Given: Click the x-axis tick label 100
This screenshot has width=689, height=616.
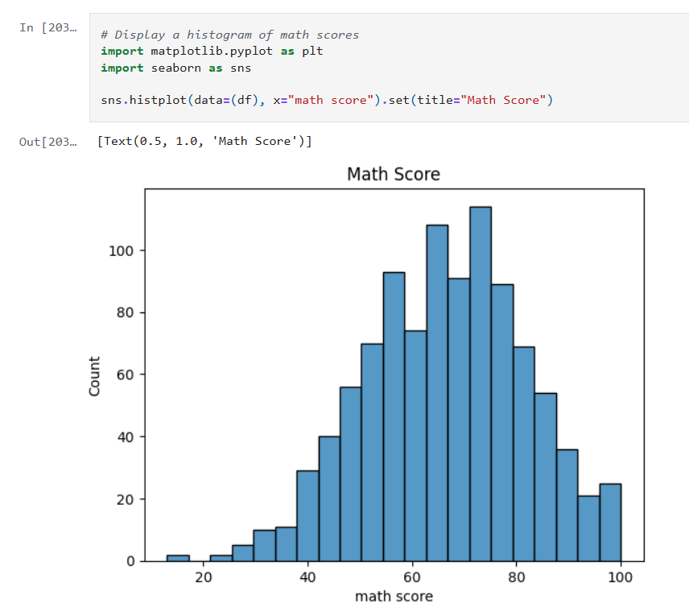Looking at the screenshot, I should tap(621, 577).
